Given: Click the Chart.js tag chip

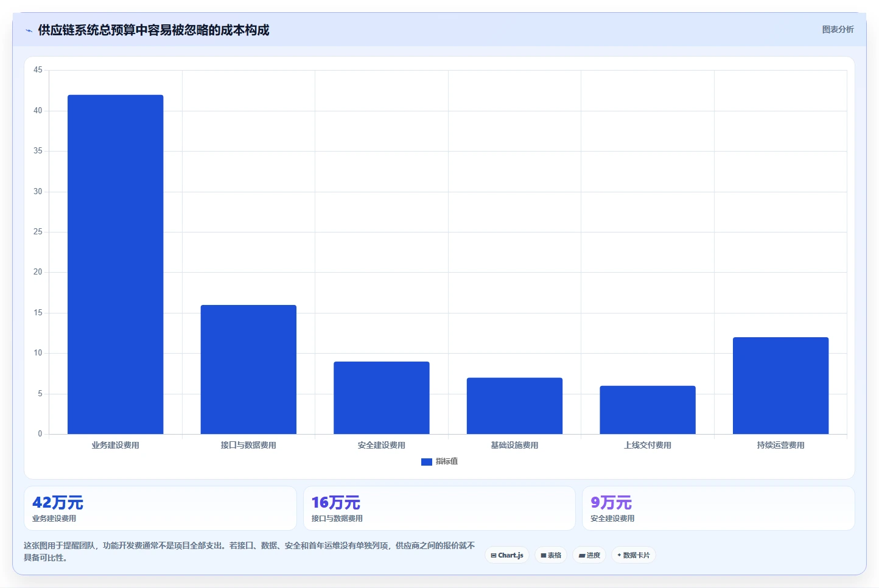Looking at the screenshot, I should click(507, 555).
